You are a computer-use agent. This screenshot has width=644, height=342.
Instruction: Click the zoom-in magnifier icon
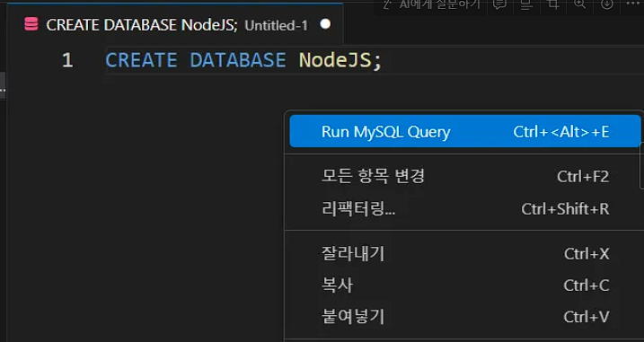(x=579, y=4)
